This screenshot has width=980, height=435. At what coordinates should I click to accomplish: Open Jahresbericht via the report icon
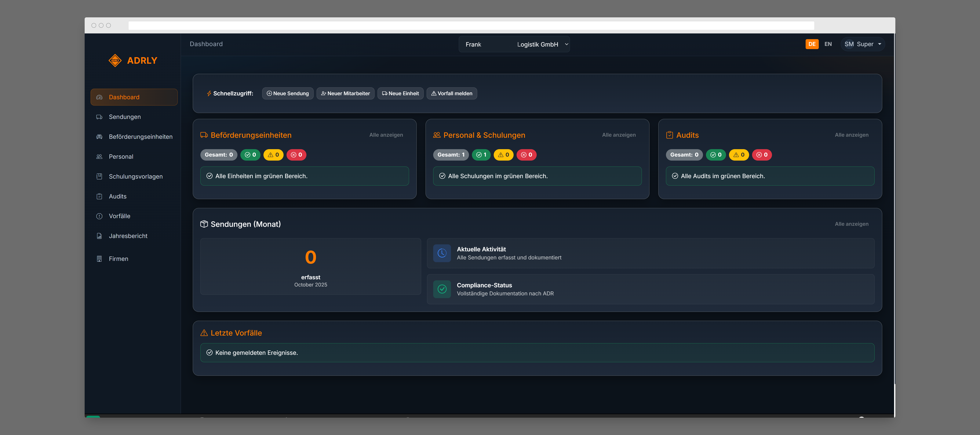coord(99,236)
